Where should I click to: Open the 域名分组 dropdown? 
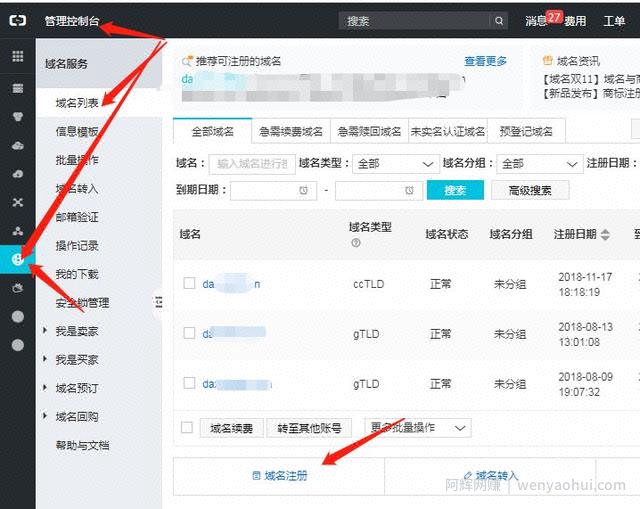540,164
